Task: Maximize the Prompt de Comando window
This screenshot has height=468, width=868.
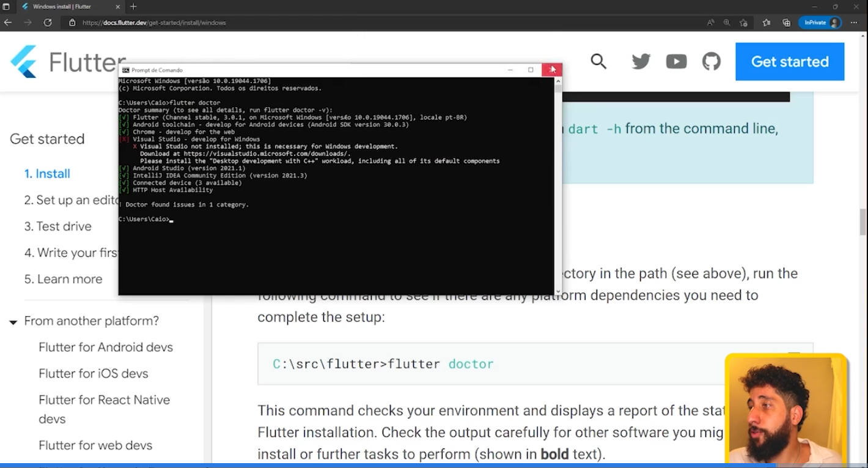Action: (x=531, y=70)
